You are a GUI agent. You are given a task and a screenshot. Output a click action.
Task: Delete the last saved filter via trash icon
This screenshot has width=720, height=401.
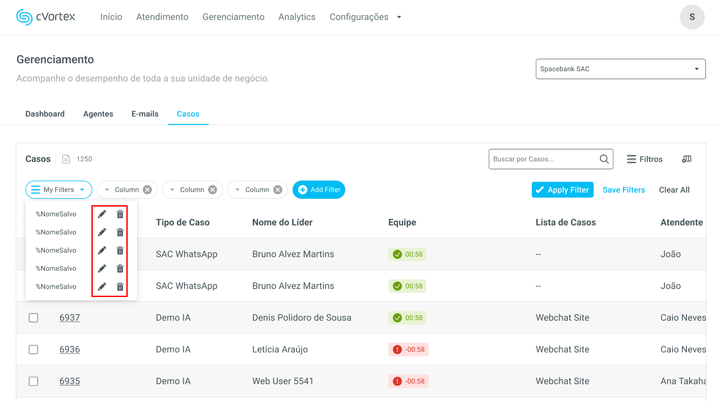[x=120, y=287]
